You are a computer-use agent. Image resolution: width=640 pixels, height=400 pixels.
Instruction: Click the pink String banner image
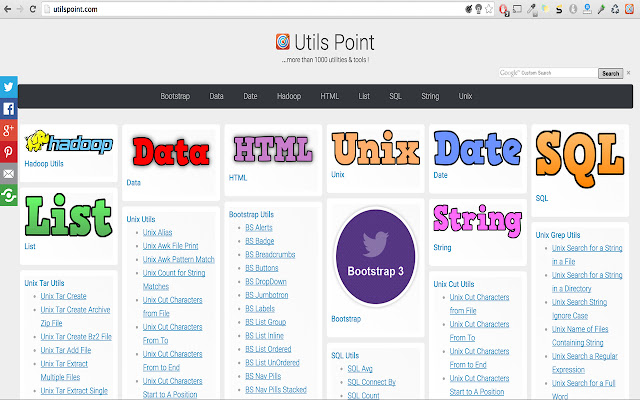[478, 221]
